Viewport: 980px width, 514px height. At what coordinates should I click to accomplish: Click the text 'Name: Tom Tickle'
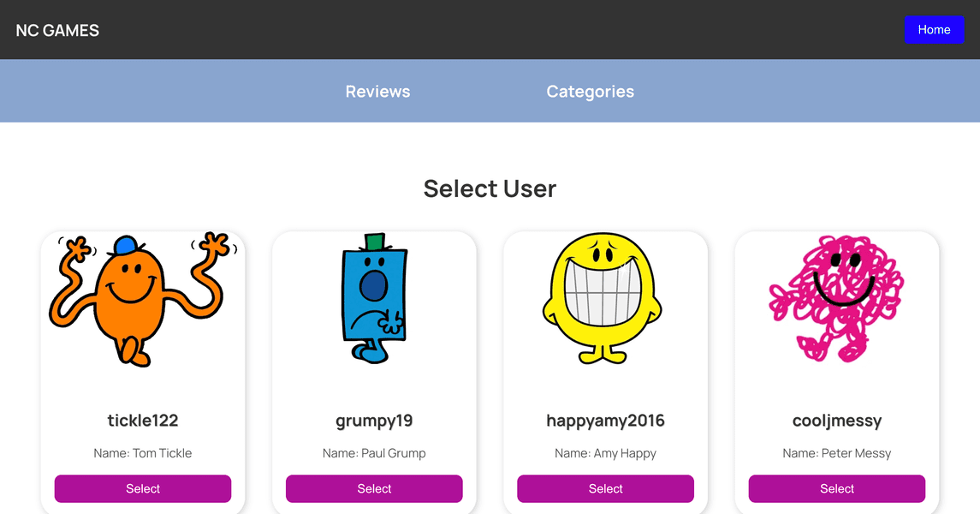[x=142, y=452]
